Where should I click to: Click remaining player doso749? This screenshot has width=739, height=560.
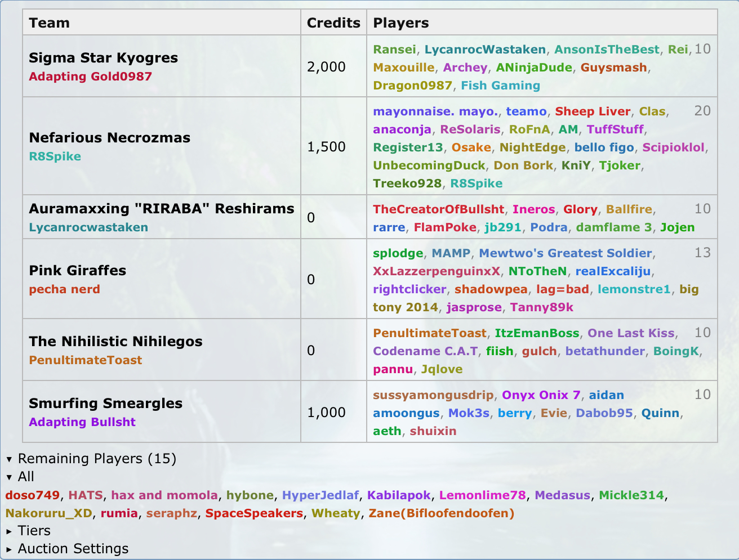(x=33, y=495)
